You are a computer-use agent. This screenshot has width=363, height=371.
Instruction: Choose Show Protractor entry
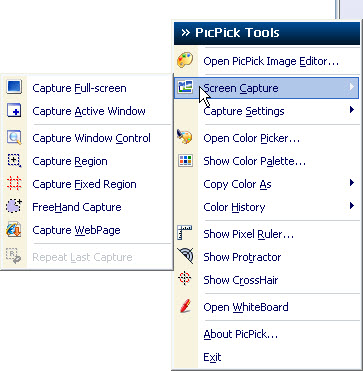266,257
